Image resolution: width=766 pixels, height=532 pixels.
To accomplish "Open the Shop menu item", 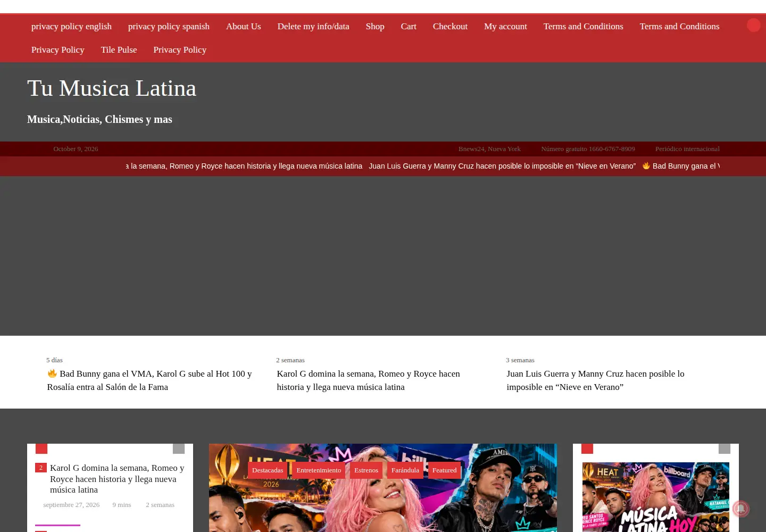I will (375, 26).
